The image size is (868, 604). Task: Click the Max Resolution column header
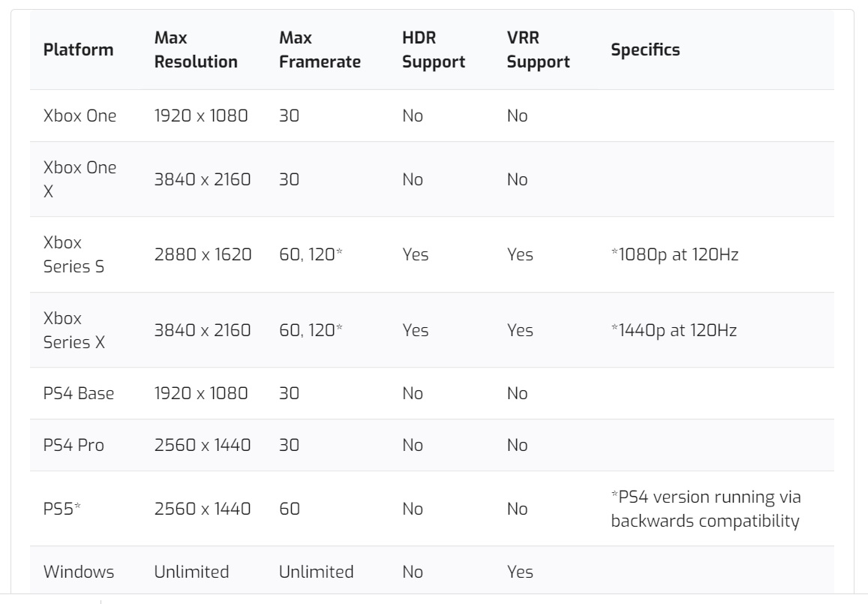tap(196, 50)
